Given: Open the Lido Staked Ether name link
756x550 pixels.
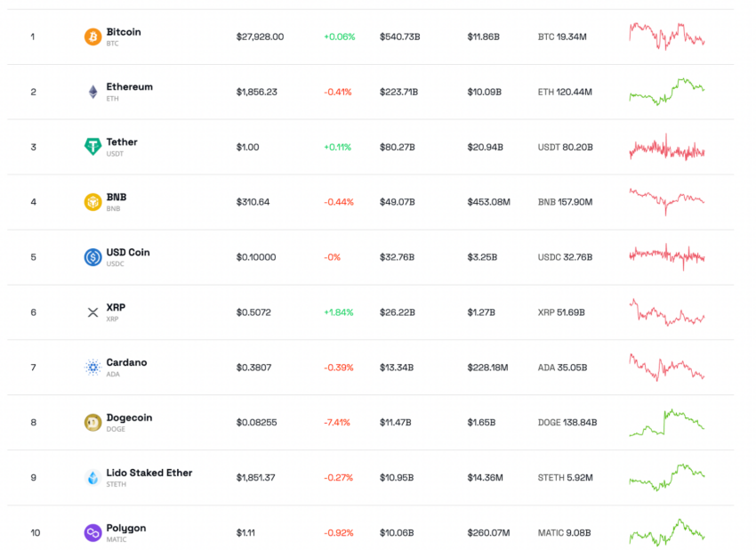Looking at the screenshot, I should (149, 473).
